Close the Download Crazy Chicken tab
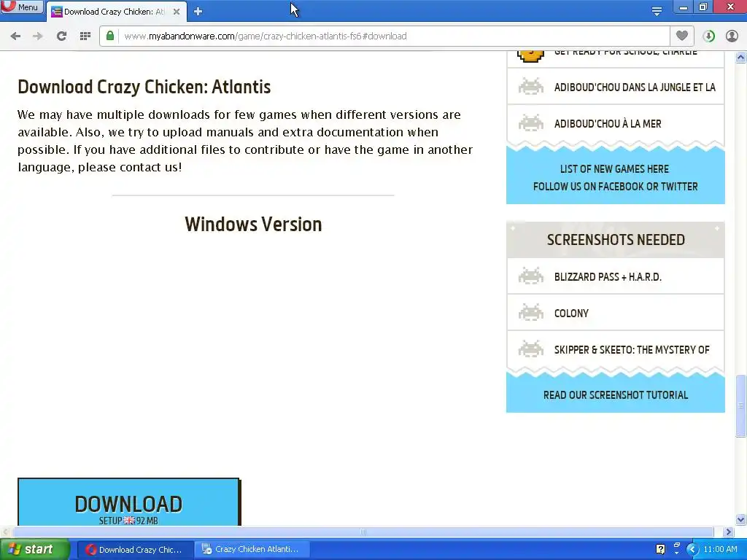 pyautogui.click(x=177, y=12)
